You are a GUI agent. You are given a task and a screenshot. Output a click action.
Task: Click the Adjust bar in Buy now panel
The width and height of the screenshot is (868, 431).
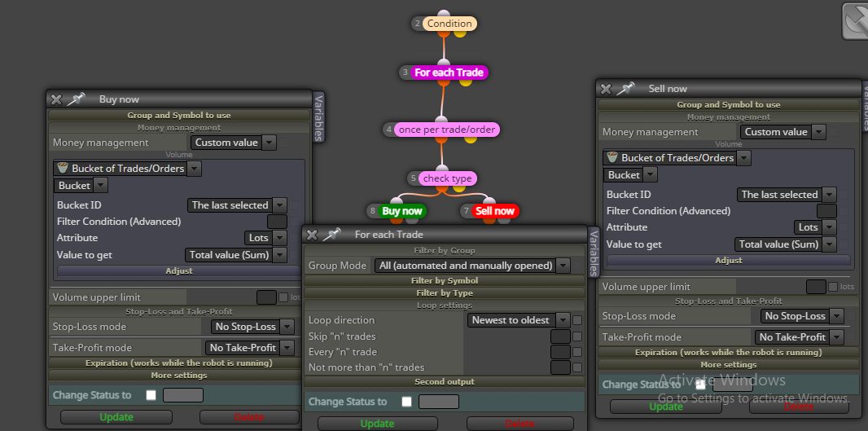click(x=179, y=271)
